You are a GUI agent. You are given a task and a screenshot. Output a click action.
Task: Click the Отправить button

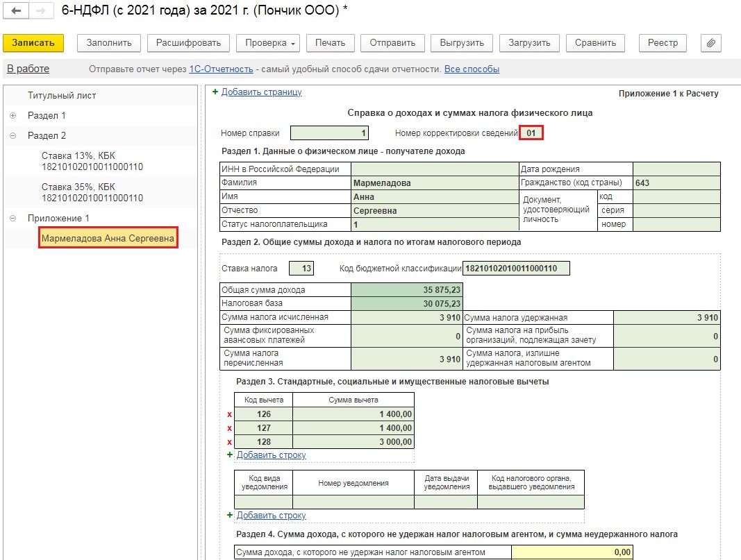[x=392, y=43]
